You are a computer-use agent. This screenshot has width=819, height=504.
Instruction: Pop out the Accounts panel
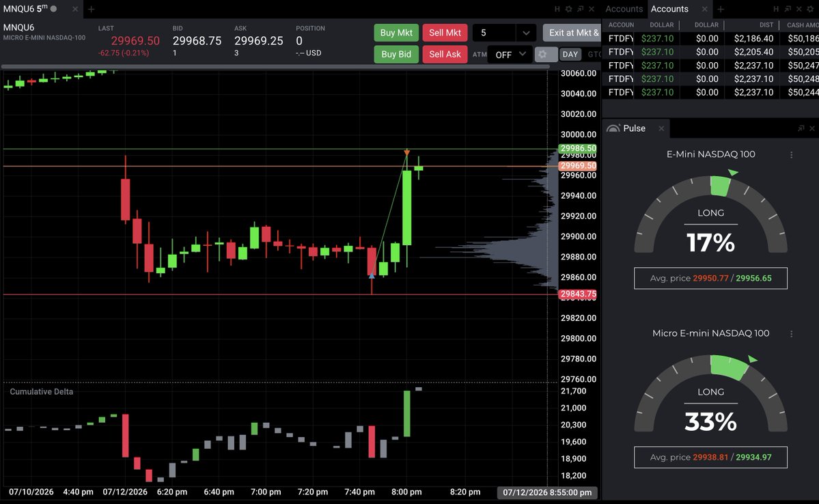(788, 9)
